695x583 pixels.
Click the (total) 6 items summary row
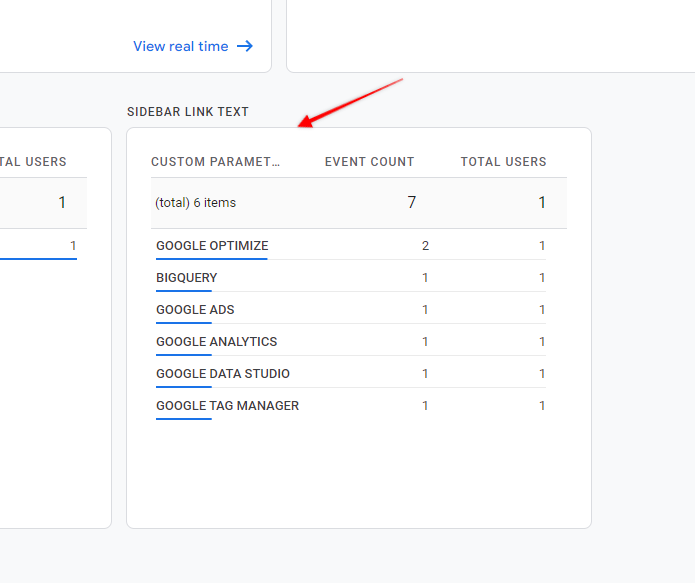coord(359,203)
